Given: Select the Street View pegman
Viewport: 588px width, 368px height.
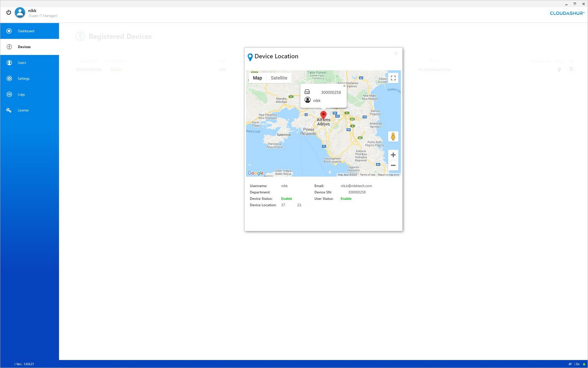Looking at the screenshot, I should [x=393, y=136].
